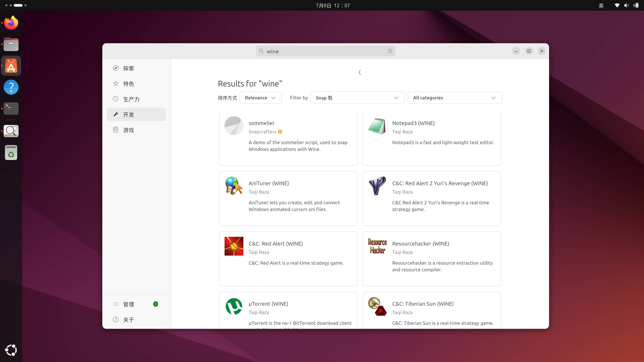644x362 pixels.
Task: Open the µTorrent green logo icon
Action: (234, 306)
